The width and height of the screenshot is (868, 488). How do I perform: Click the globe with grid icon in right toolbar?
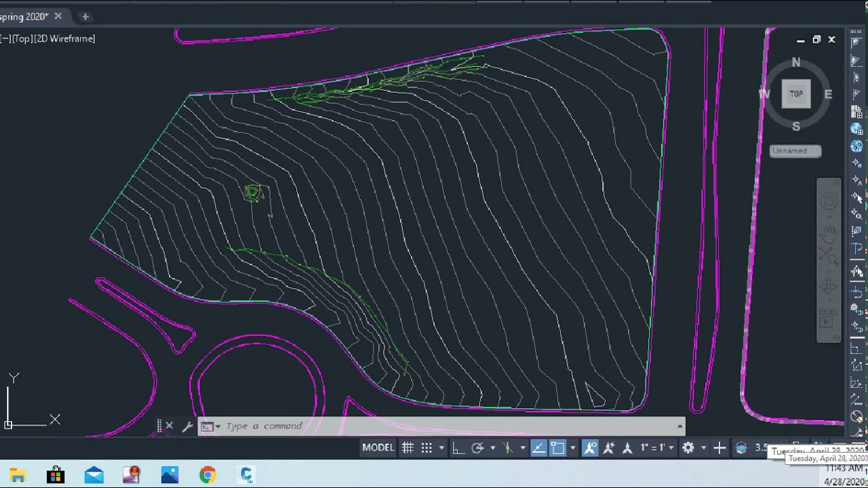point(856,129)
